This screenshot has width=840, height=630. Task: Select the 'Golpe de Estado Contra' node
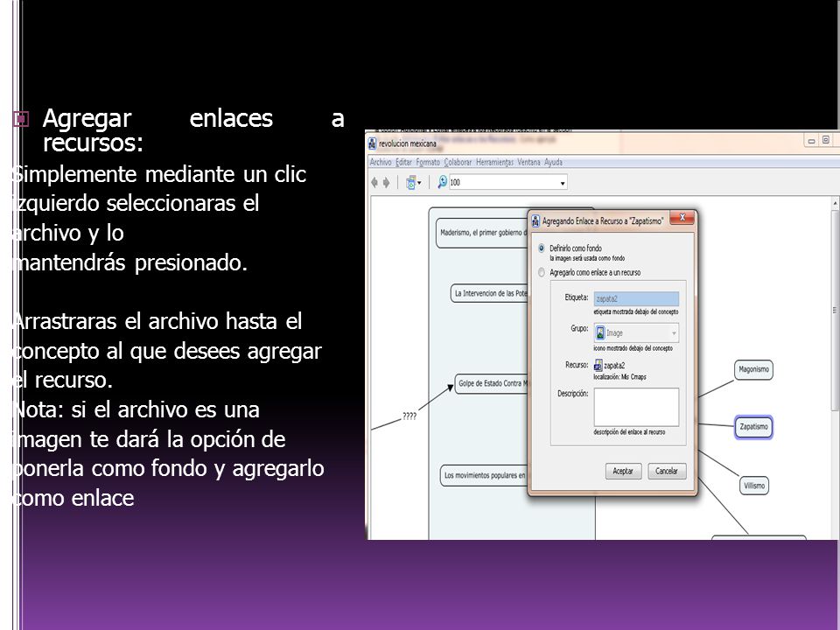click(492, 383)
